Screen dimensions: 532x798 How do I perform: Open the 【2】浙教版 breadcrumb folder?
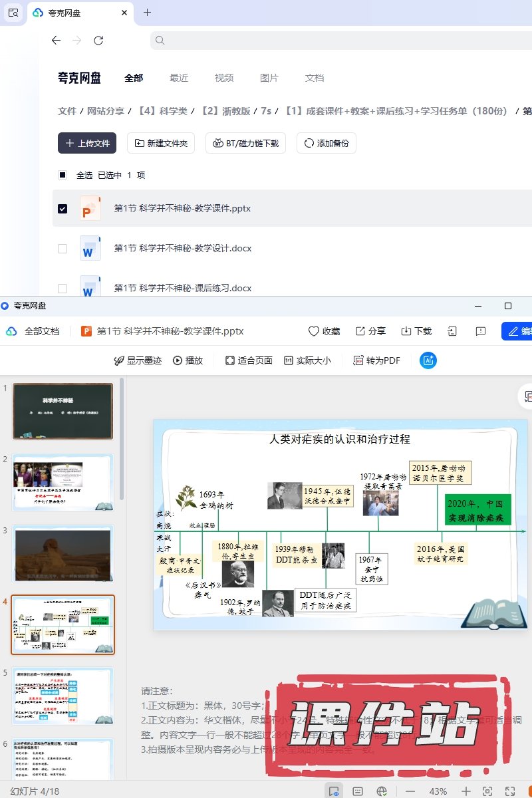225,111
